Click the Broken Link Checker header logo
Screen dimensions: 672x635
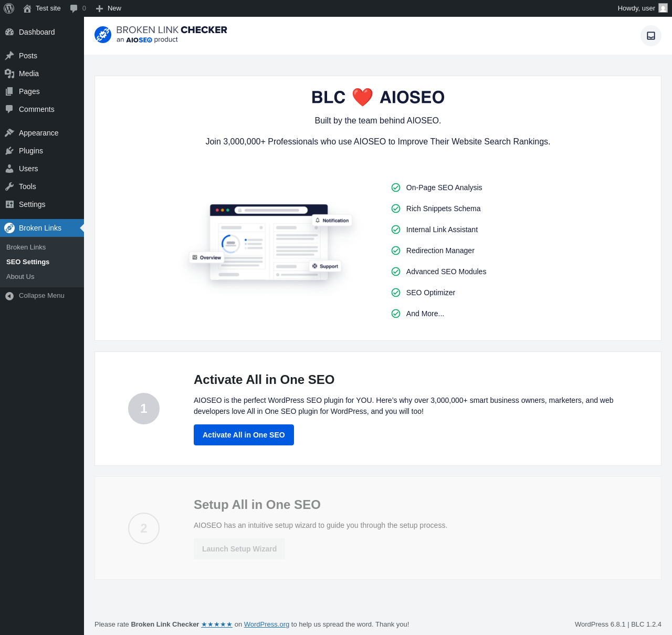click(161, 35)
